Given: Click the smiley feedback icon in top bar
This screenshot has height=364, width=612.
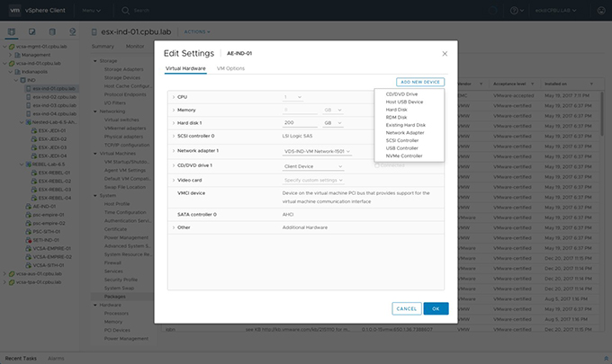Looking at the screenshot, I should 601,11.
